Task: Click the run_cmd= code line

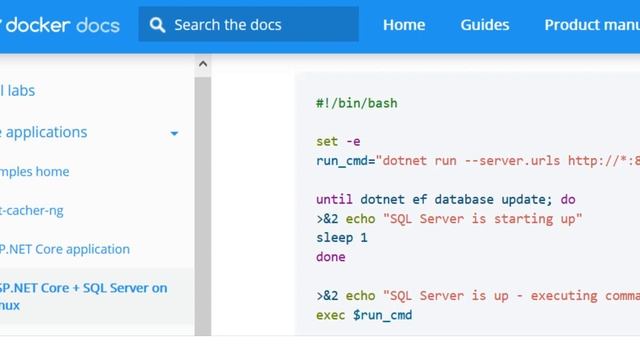Action: (478, 160)
